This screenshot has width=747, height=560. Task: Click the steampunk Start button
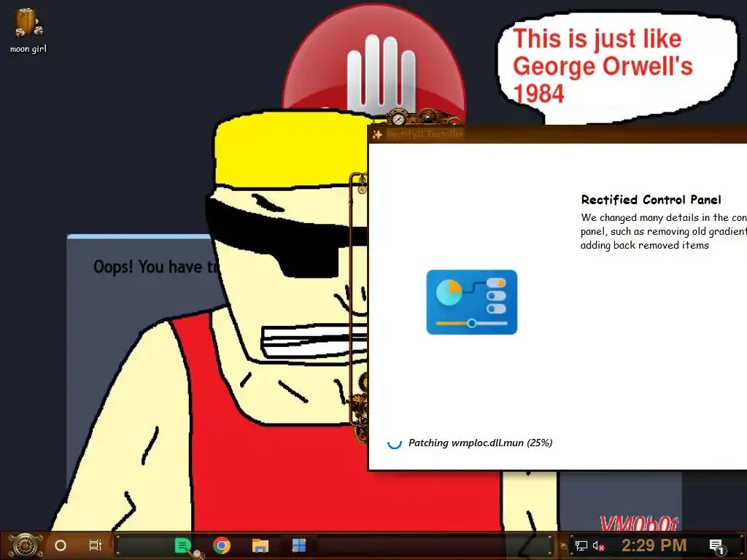[x=25, y=545]
